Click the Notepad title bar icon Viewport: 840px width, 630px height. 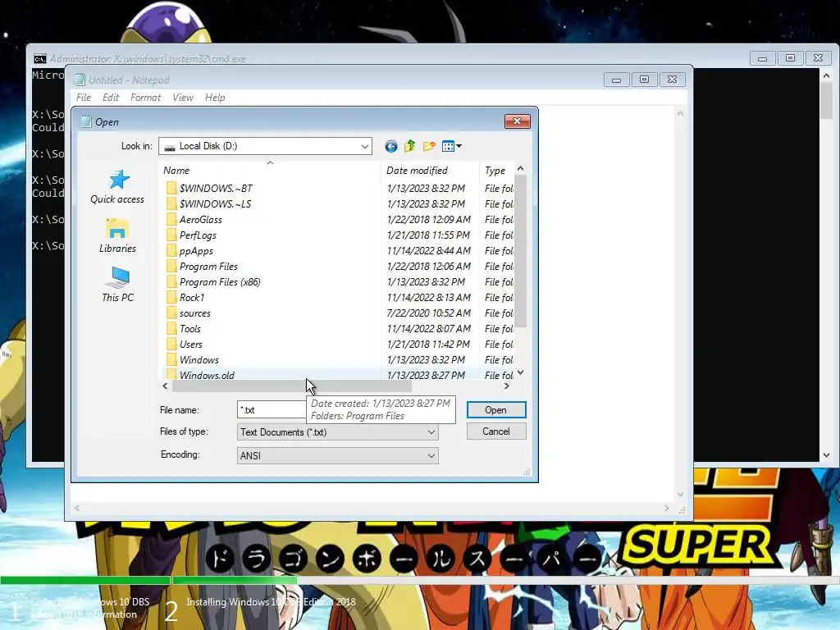[x=80, y=80]
